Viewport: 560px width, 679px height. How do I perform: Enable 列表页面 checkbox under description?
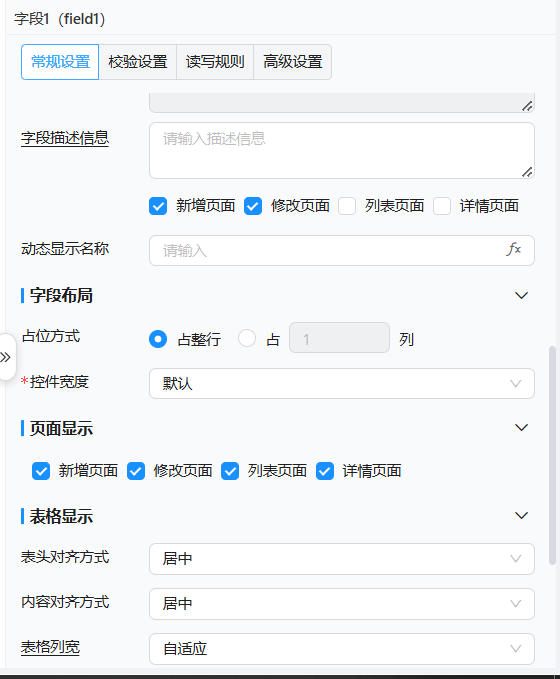pos(347,206)
